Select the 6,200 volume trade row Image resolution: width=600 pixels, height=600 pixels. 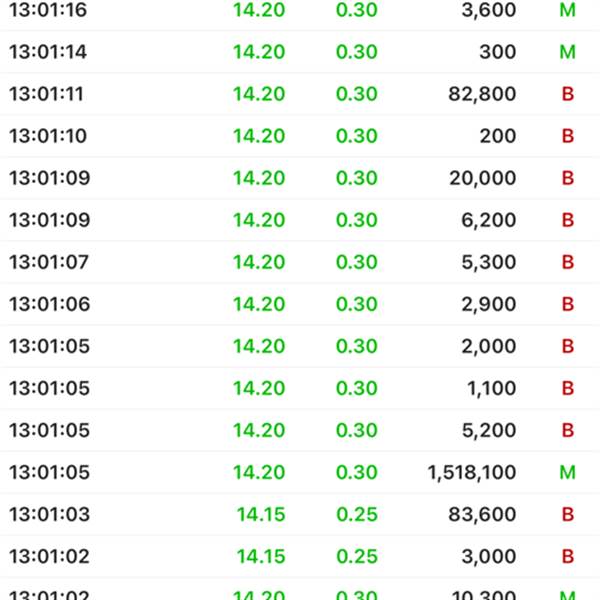[x=300, y=220]
